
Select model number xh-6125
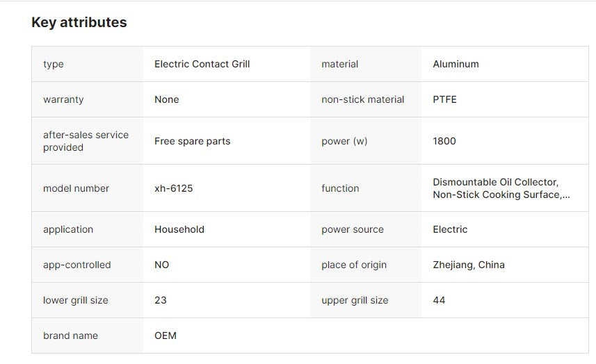pyautogui.click(x=173, y=188)
